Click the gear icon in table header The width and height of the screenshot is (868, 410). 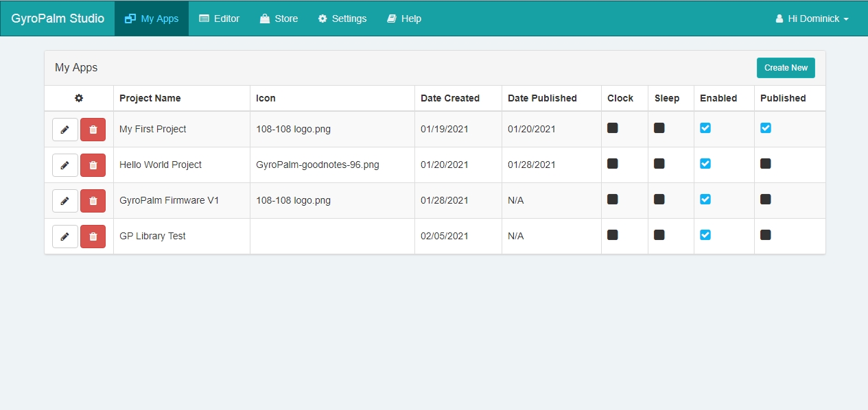[79, 98]
